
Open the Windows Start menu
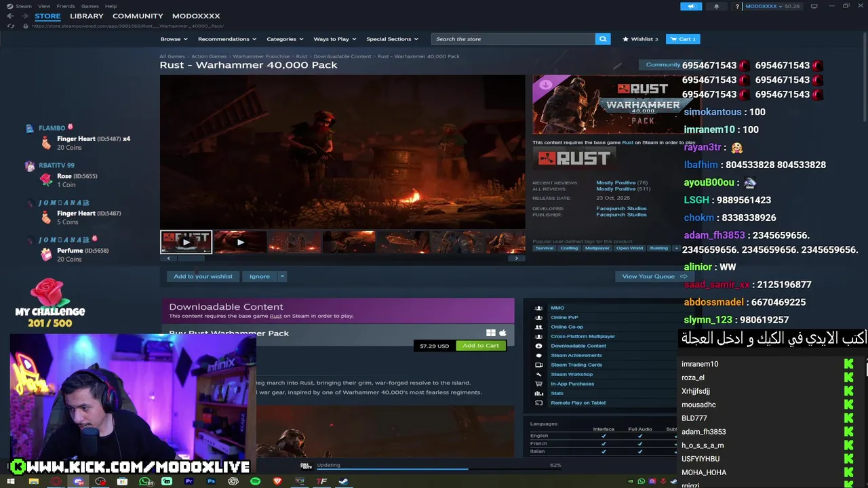tap(11, 481)
